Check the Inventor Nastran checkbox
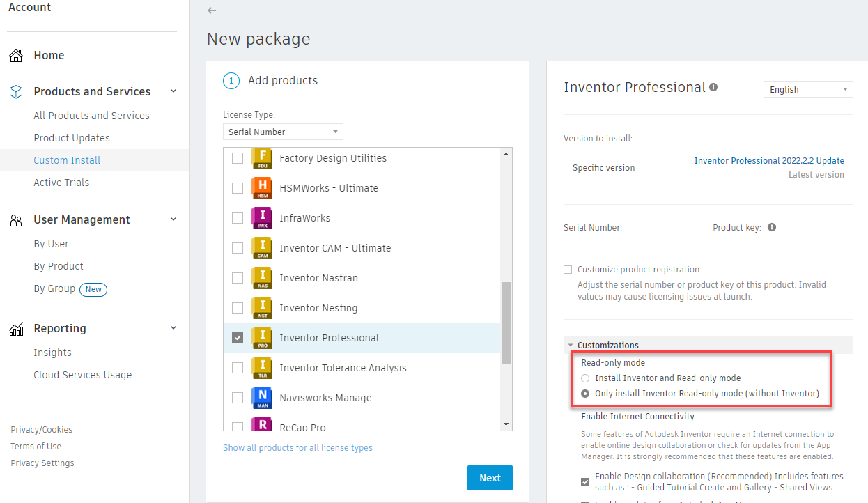The height and width of the screenshot is (503, 868). 238,278
